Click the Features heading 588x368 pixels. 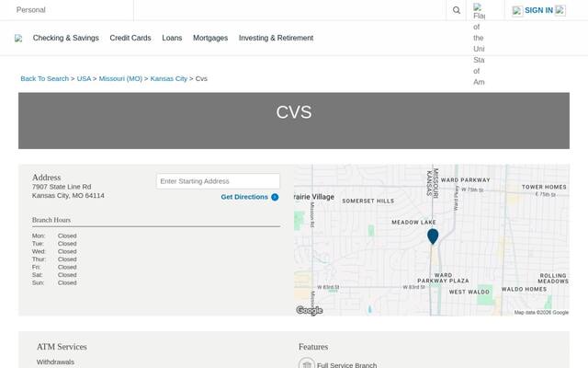[x=313, y=347]
